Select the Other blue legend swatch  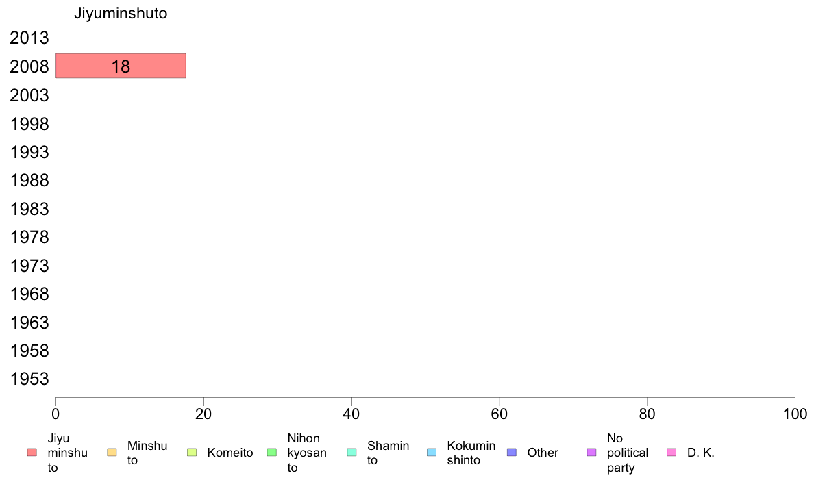click(511, 453)
